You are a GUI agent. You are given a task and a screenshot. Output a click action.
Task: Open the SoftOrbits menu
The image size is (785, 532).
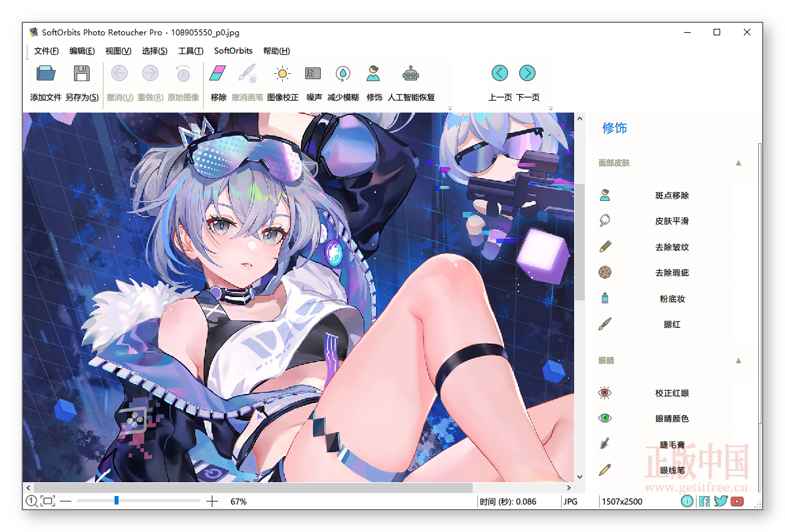tap(233, 50)
